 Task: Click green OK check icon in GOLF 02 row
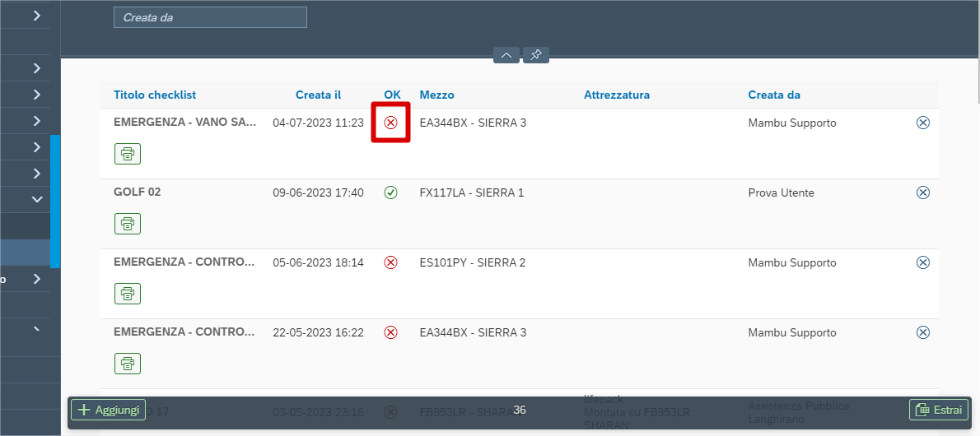coord(391,192)
